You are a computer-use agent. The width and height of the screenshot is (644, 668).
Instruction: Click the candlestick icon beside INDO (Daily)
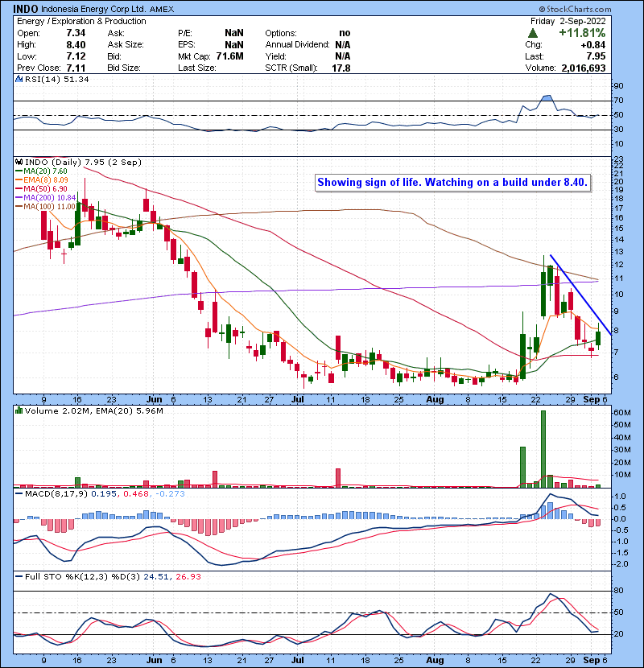tap(19, 163)
